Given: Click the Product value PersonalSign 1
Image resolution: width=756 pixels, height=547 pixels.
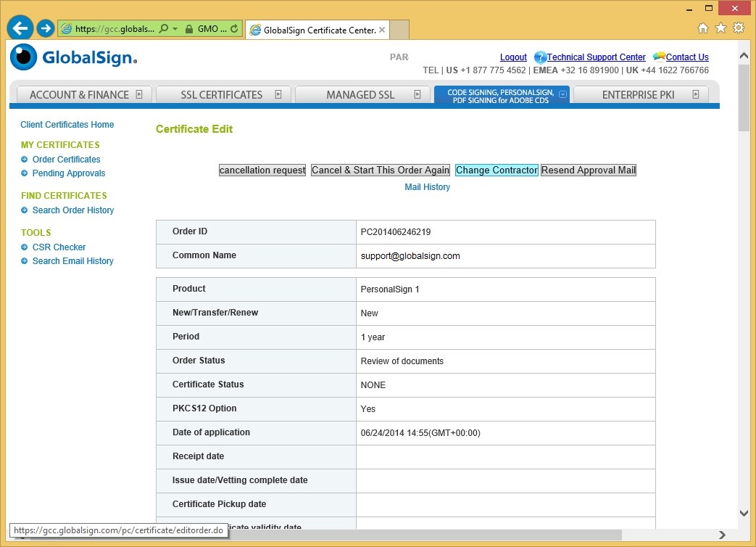Looking at the screenshot, I should pyautogui.click(x=389, y=289).
